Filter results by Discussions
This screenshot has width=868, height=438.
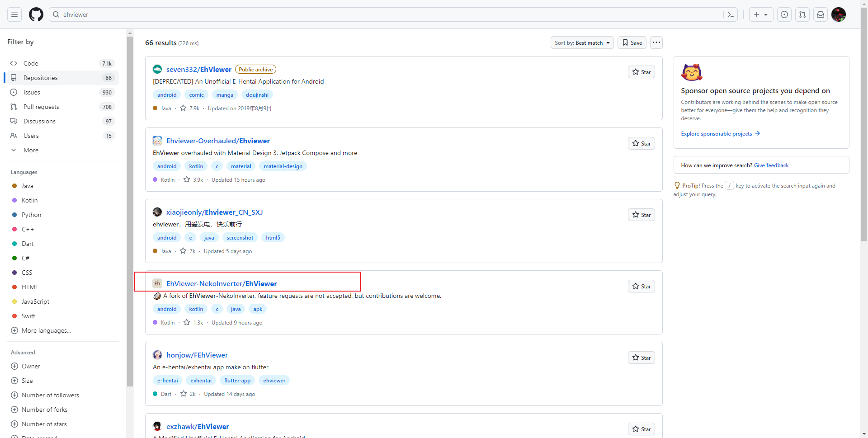(63, 121)
